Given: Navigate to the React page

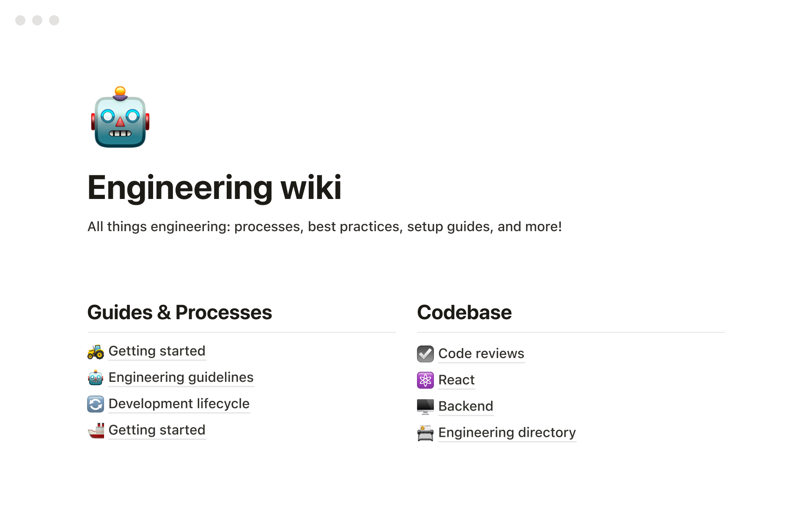Looking at the screenshot, I should [x=456, y=380].
